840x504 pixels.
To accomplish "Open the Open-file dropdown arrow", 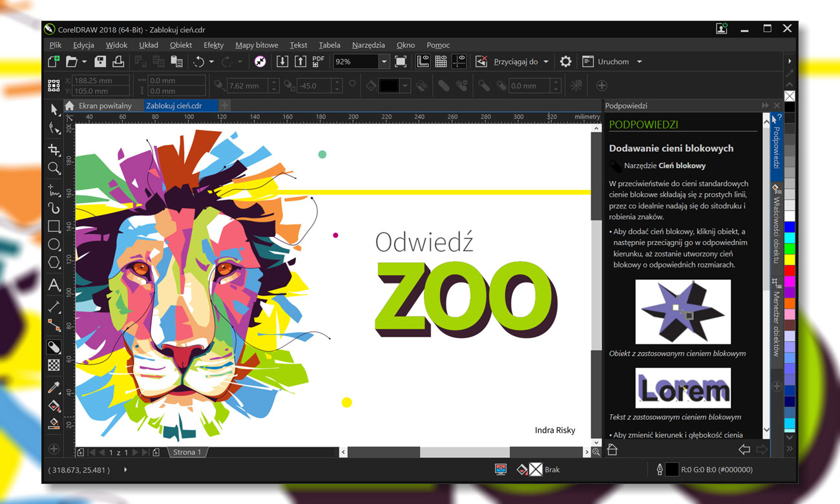I will click(x=84, y=62).
